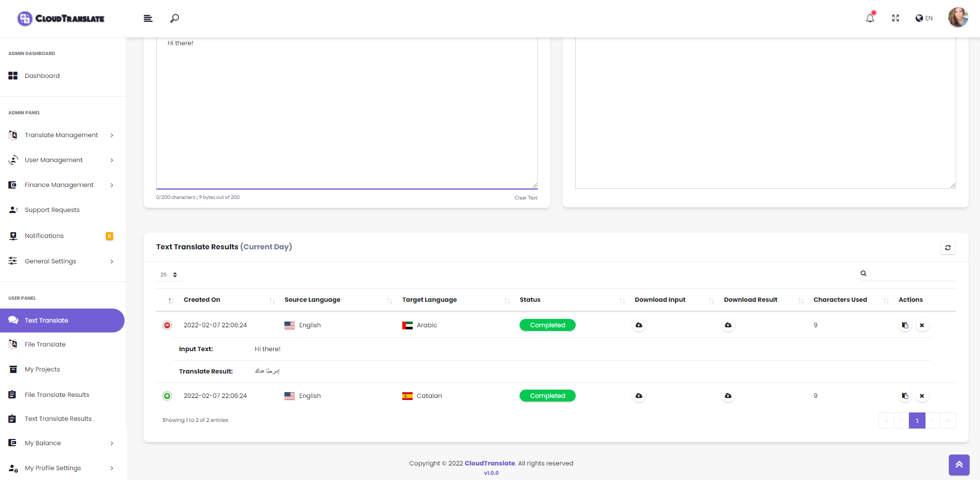Download result for the Catalan translation
The height and width of the screenshot is (480, 980).
pyautogui.click(x=728, y=396)
